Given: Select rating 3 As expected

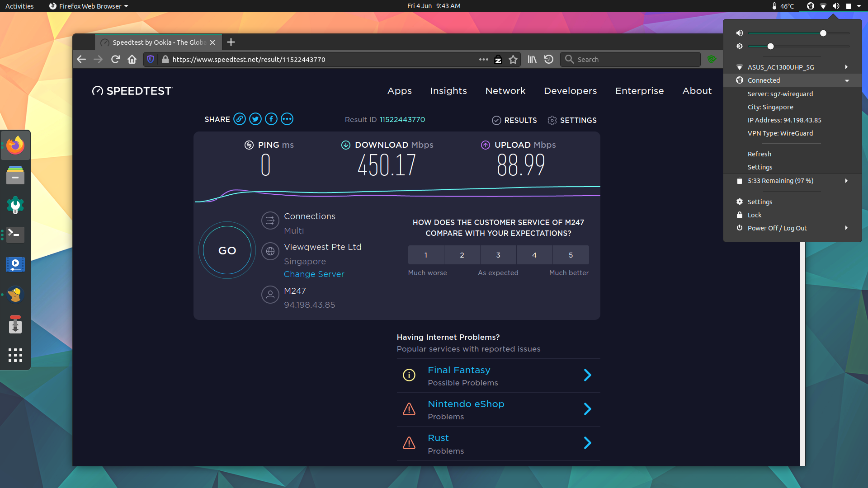Looking at the screenshot, I should point(498,255).
